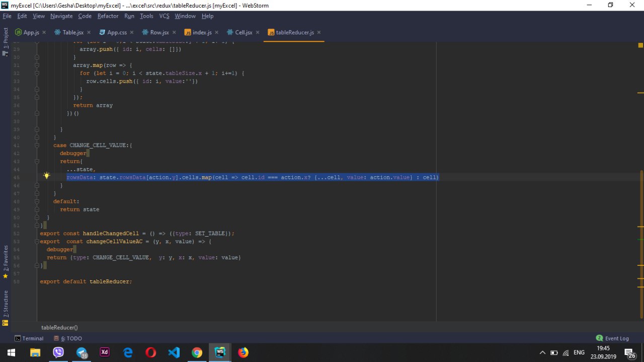Close the Cell.jsx tab

coord(257,32)
